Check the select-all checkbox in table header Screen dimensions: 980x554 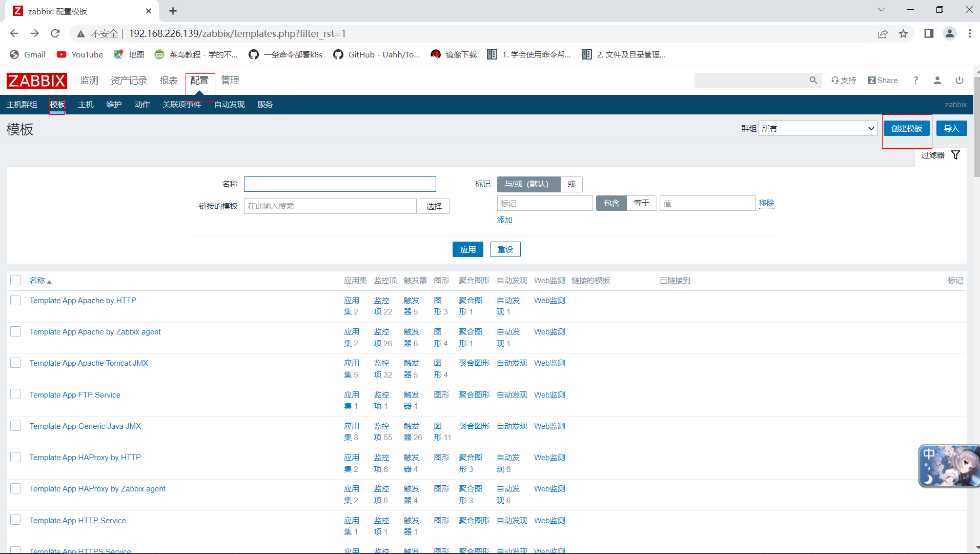[x=15, y=280]
